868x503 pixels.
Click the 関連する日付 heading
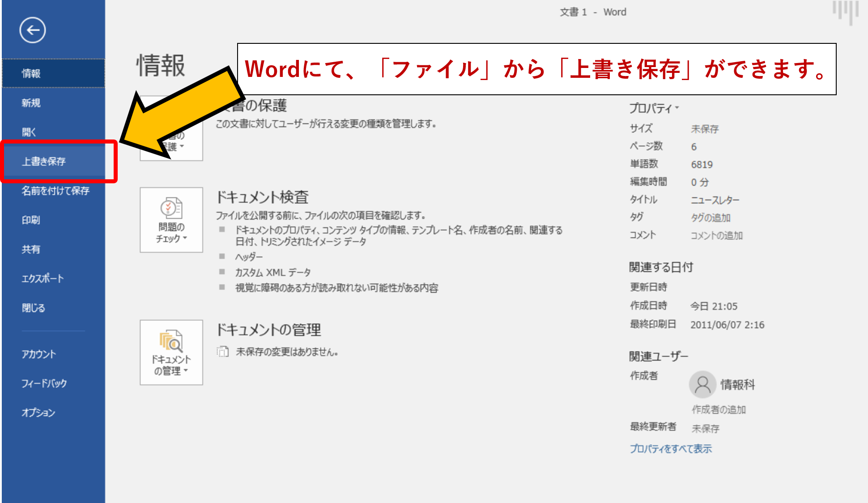pos(661,267)
